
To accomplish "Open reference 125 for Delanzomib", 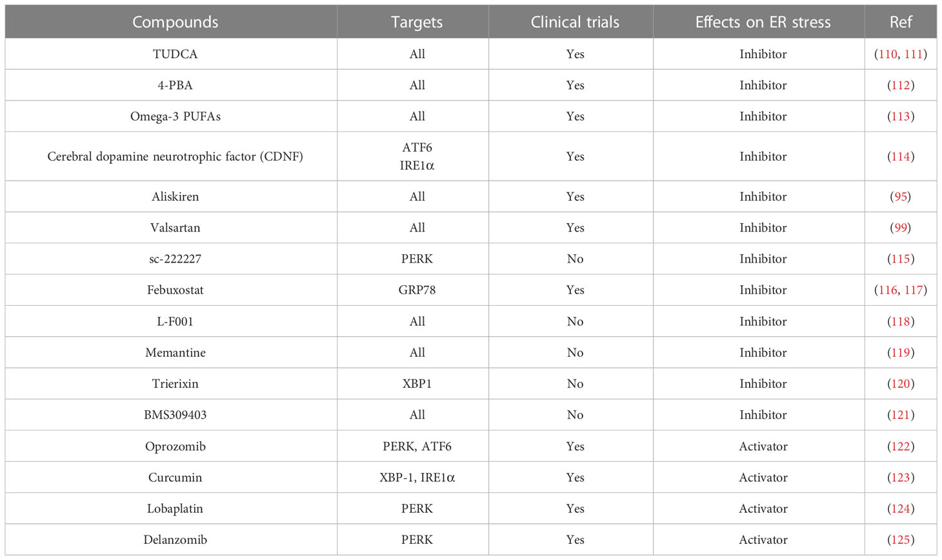I will (901, 540).
